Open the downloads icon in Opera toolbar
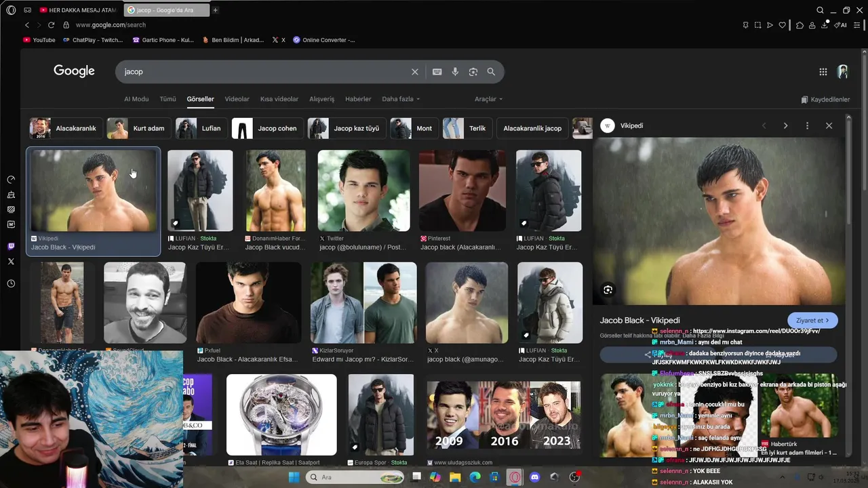This screenshot has height=488, width=868. pyautogui.click(x=825, y=25)
